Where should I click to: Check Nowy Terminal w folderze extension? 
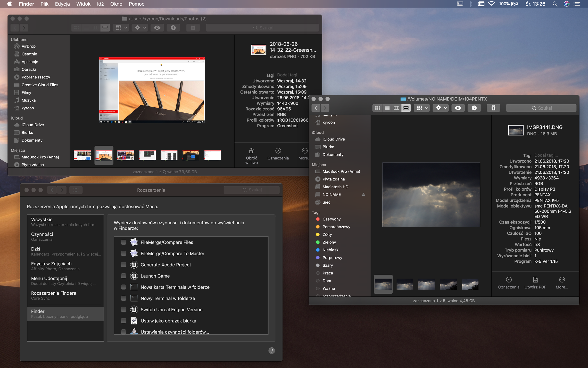pos(124,298)
